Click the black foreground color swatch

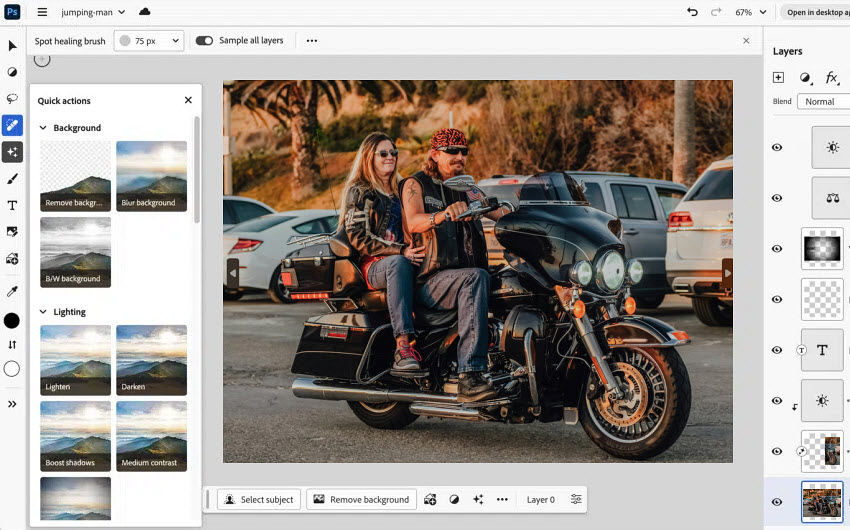pyautogui.click(x=12, y=321)
